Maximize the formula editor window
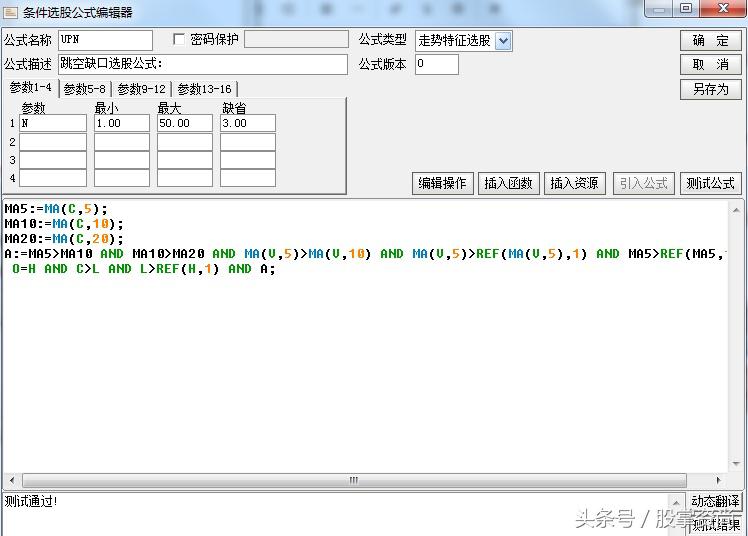This screenshot has height=536, width=748. 686,8
